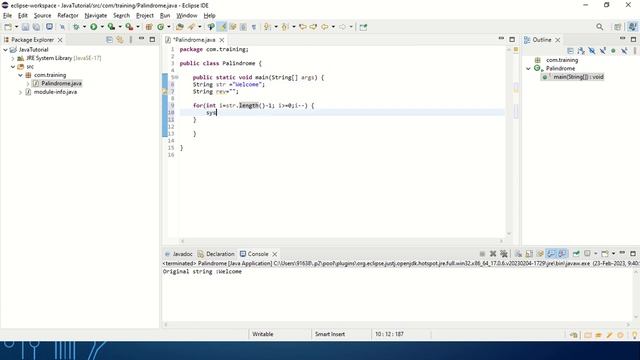Click the Save All toolbar icon
This screenshot has width=640, height=360.
click(x=36, y=27)
